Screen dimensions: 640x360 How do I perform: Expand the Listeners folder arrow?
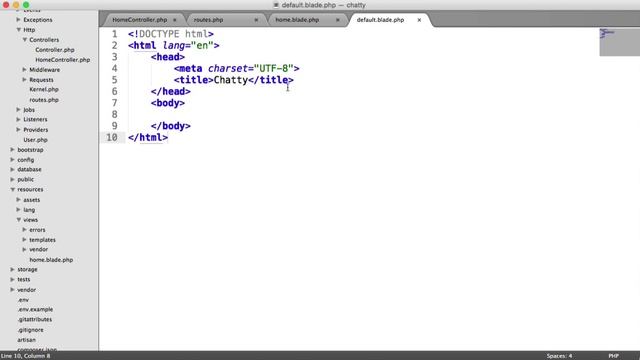(x=18, y=120)
